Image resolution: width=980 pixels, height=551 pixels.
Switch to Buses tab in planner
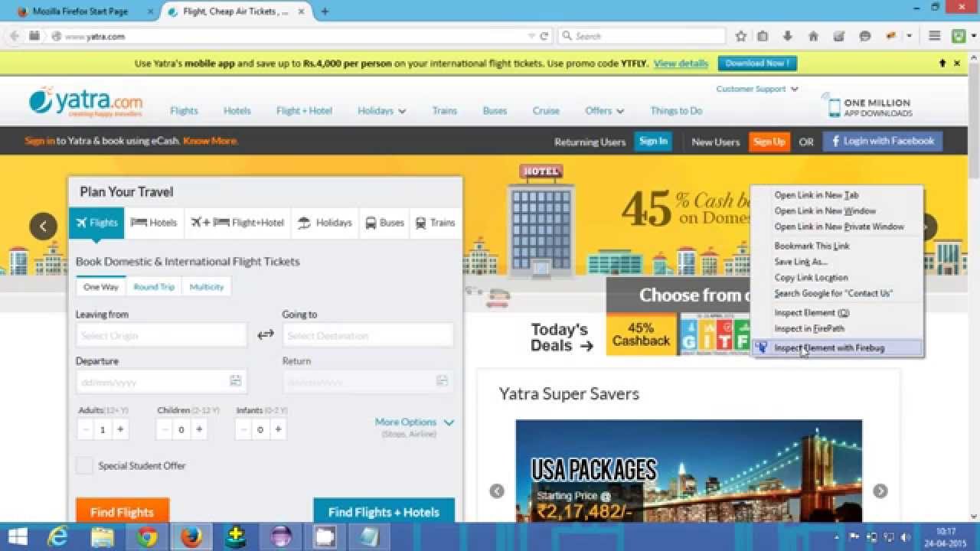(384, 223)
